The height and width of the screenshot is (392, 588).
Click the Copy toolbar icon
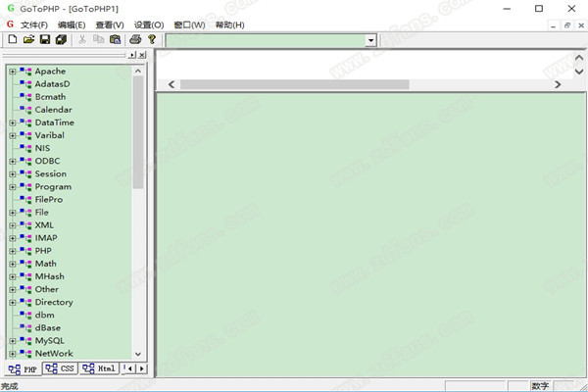click(99, 39)
